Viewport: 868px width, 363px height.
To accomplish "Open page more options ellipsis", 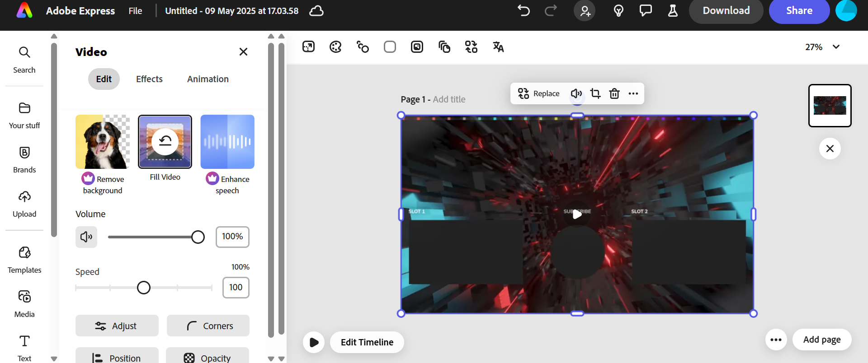I will (776, 340).
